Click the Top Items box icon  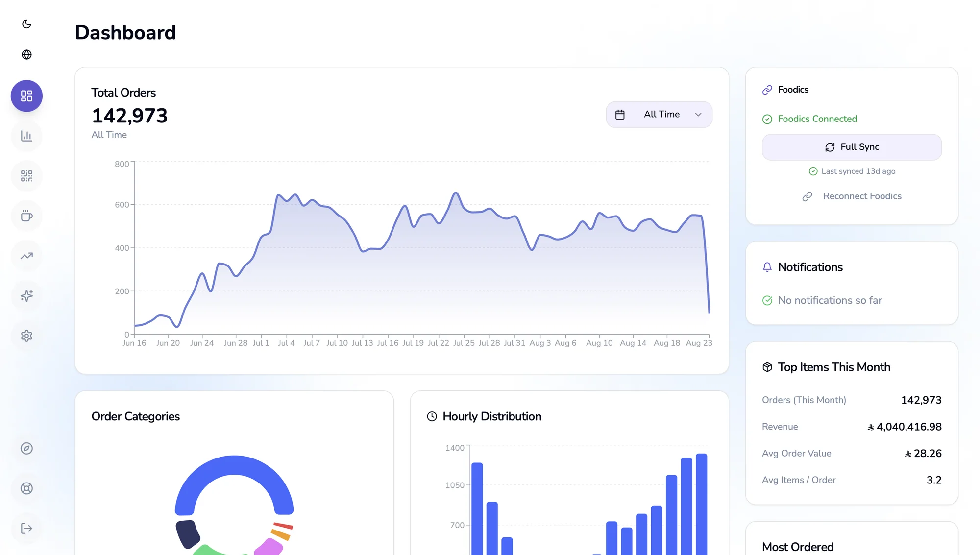(767, 367)
